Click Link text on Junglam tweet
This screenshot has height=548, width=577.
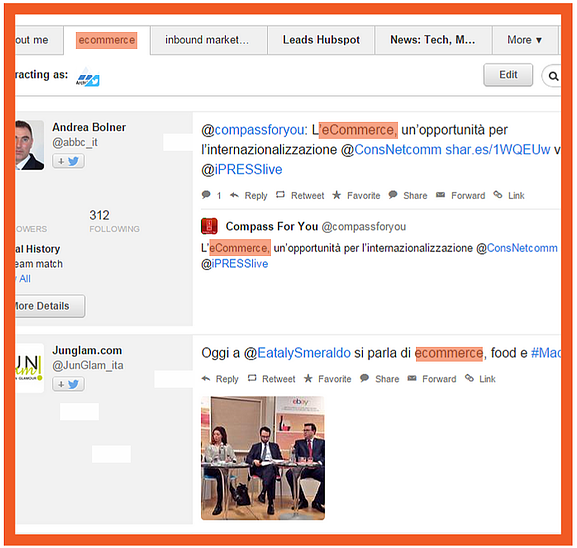pos(487,379)
